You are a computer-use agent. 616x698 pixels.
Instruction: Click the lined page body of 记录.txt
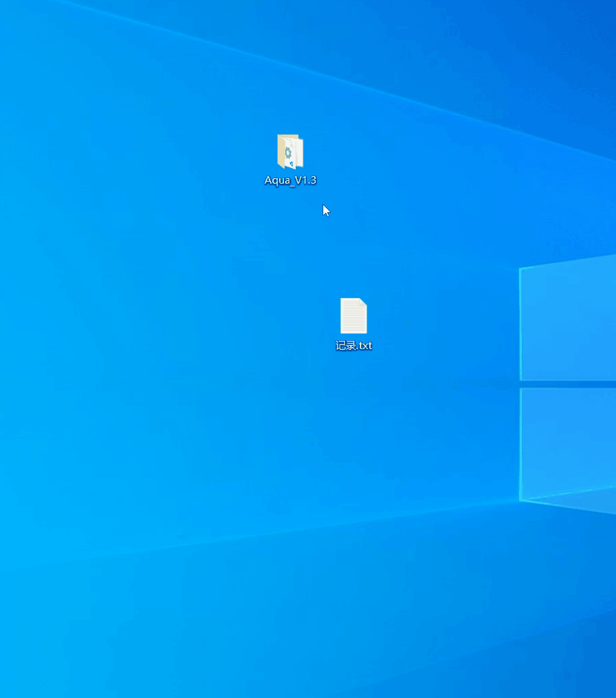point(352,320)
